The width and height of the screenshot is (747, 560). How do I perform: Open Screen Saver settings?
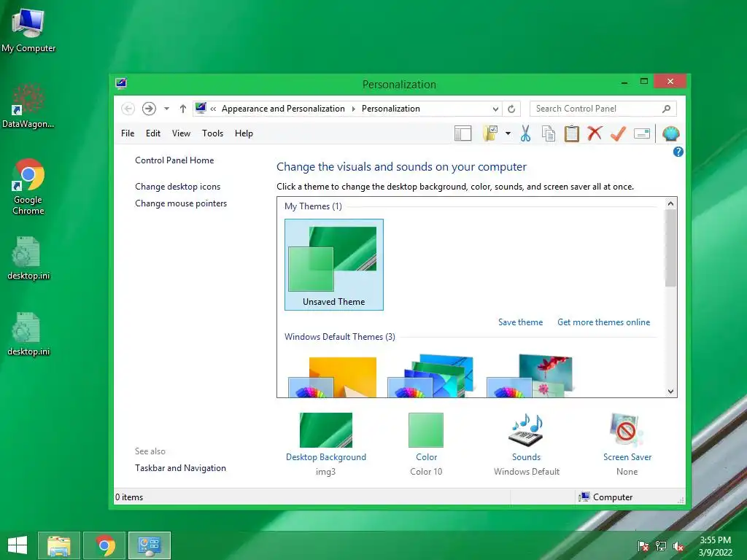click(x=627, y=444)
